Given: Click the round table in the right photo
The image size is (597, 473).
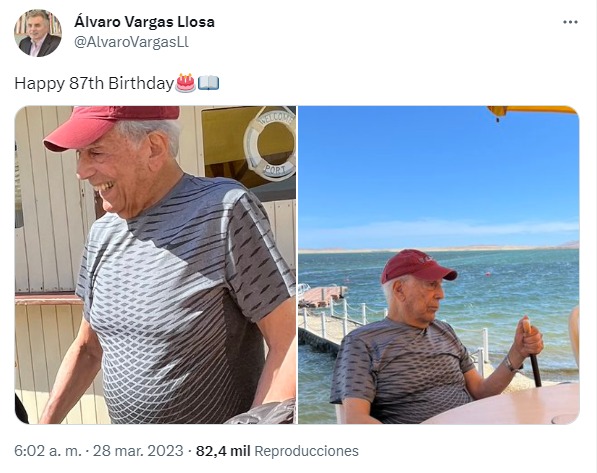Looking at the screenshot, I should pos(506,404).
